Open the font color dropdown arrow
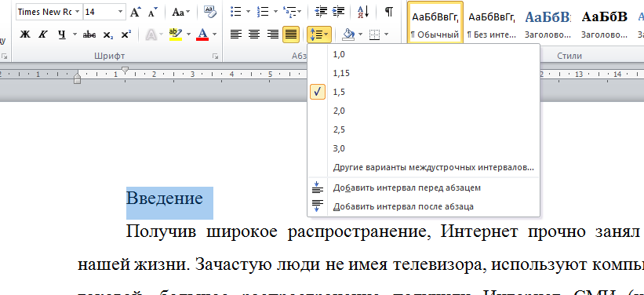This screenshot has height=295, width=644. click(x=214, y=35)
